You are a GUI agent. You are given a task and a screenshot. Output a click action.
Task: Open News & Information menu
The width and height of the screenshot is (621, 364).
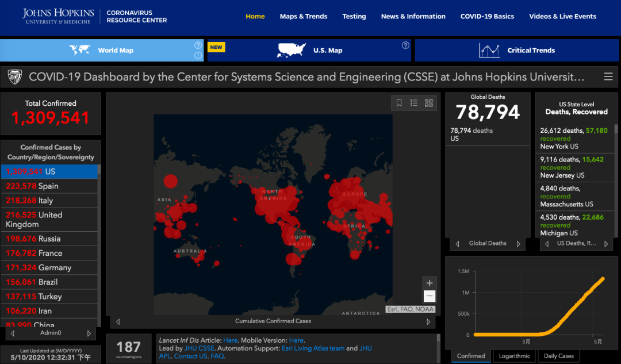(413, 16)
